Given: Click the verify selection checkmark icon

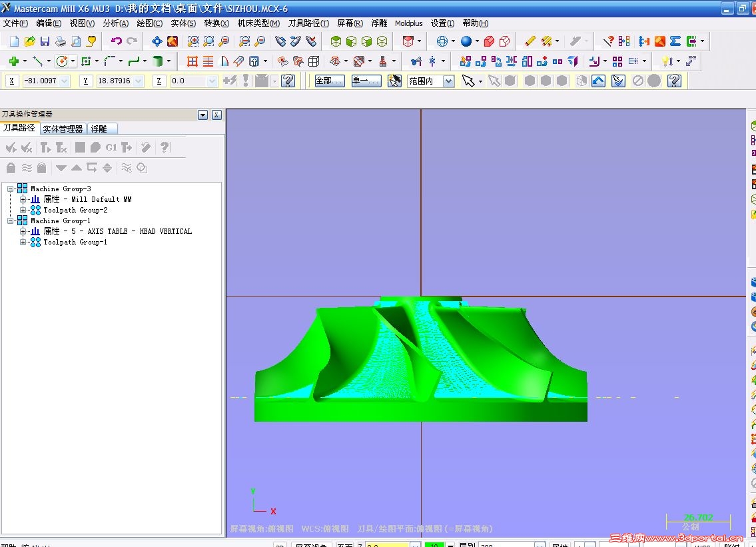Looking at the screenshot, I should [x=618, y=81].
